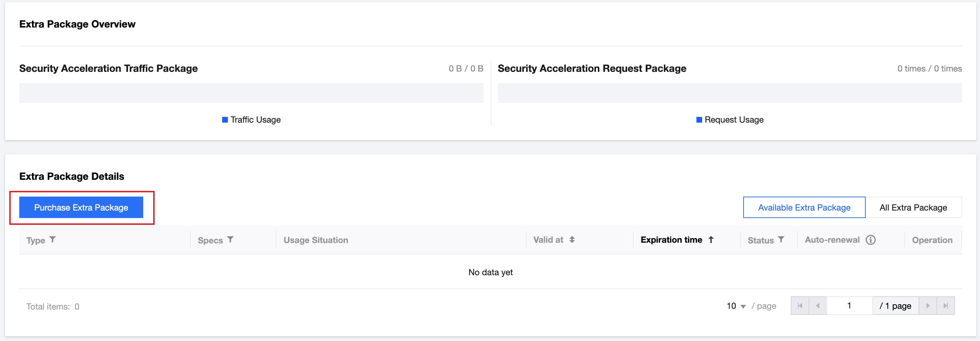Click the traffic package usage bar
The height and width of the screenshot is (341, 980).
pos(251,93)
